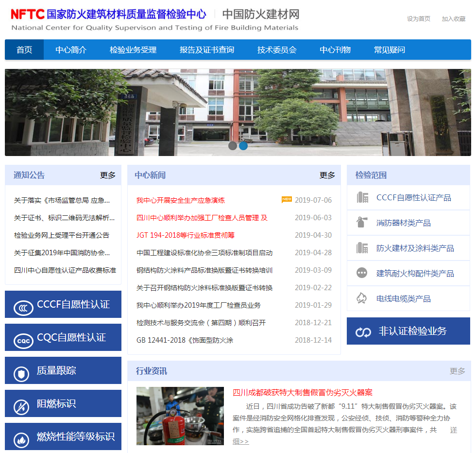The width and height of the screenshot is (476, 453).
Task: Expand 更多 in the 通知公告 panel
Action: [x=108, y=175]
